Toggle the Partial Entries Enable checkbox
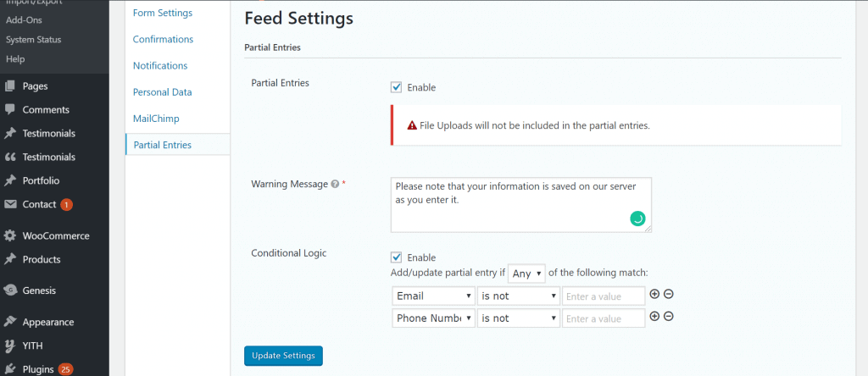The height and width of the screenshot is (376, 868). (x=396, y=87)
